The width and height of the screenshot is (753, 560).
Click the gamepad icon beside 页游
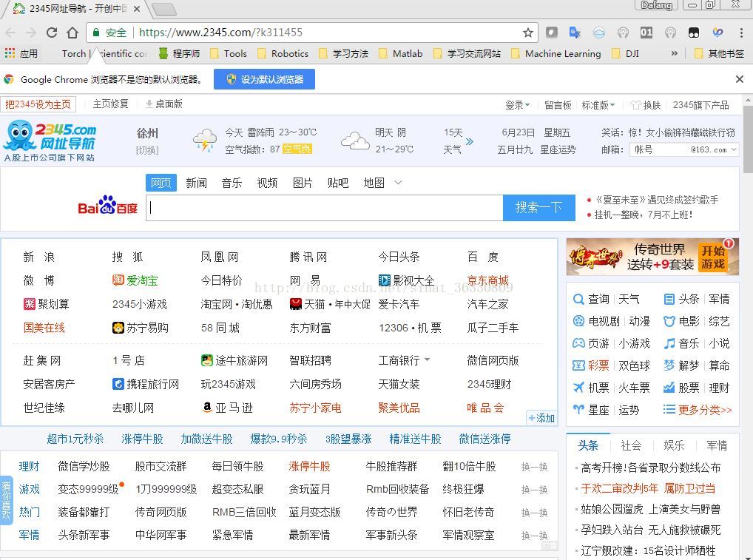[578, 343]
